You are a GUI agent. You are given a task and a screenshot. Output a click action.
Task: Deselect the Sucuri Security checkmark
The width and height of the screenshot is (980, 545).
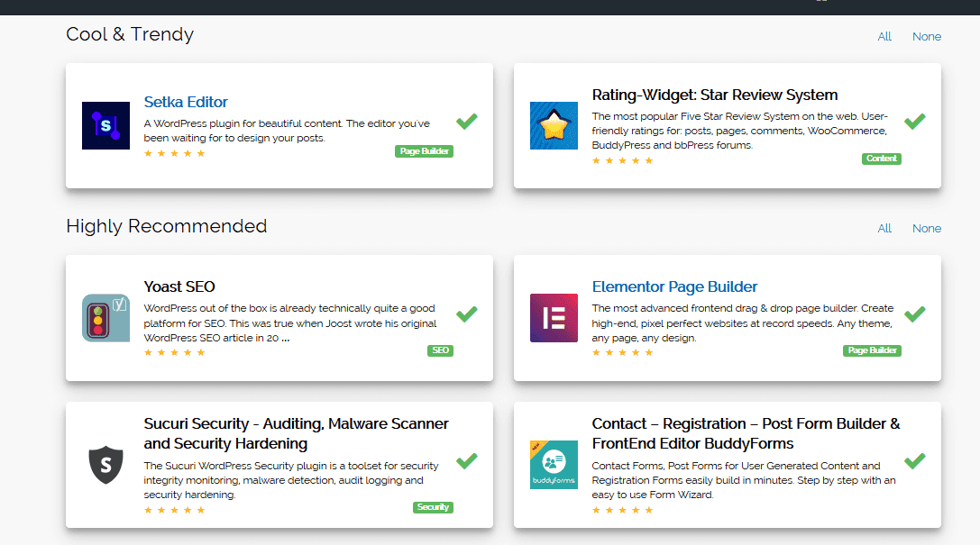(x=467, y=460)
